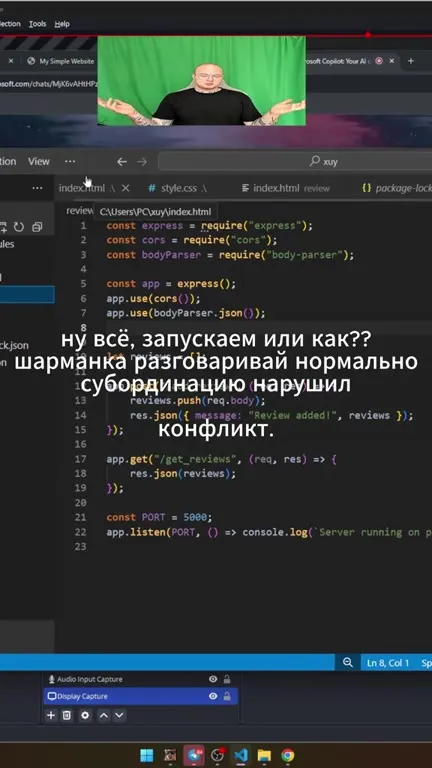432x768 pixels.
Task: Click the "Review added!" message string
Action: [x=291, y=415]
